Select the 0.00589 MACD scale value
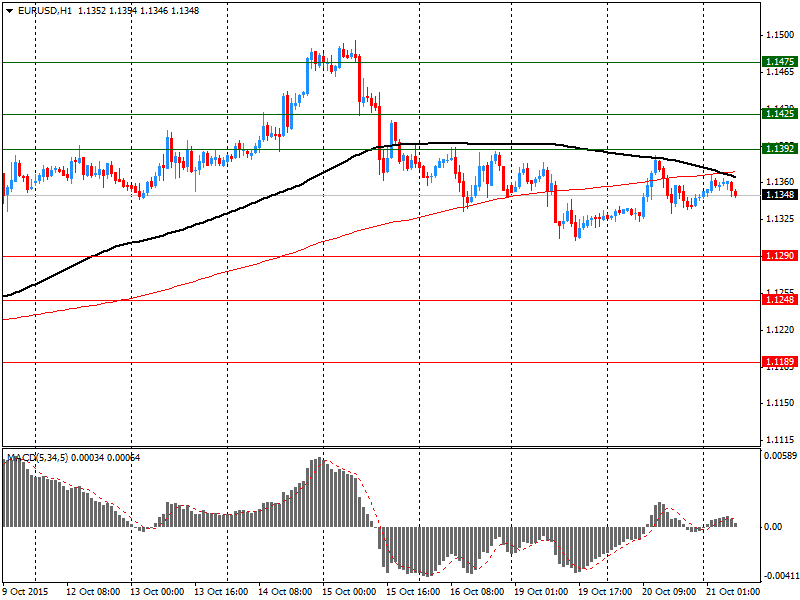Viewport: 800px width, 600px height. point(780,455)
